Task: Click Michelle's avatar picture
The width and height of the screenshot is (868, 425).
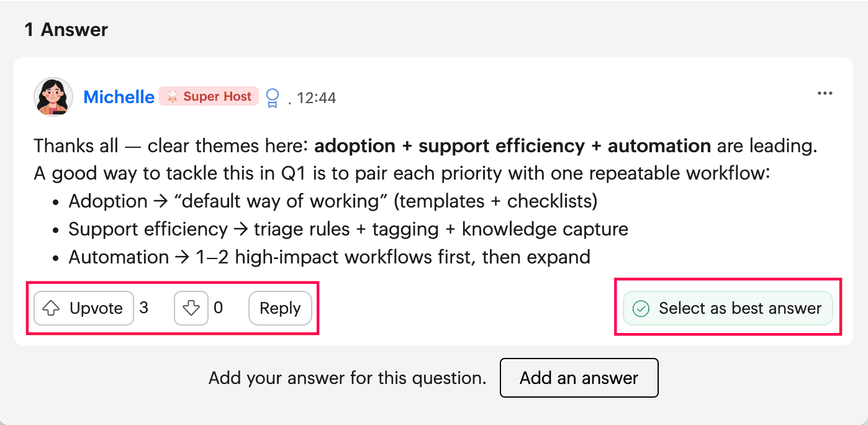Action: [x=53, y=97]
